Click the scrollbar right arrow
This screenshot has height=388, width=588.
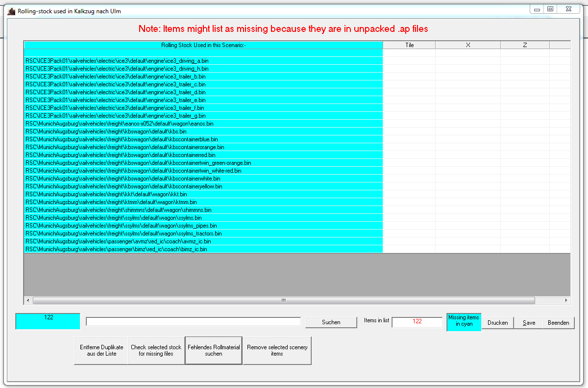click(x=566, y=300)
